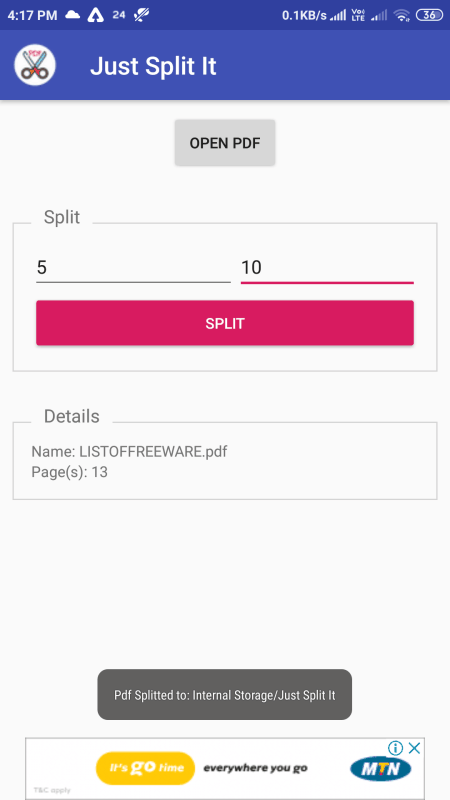Tap the It's go time ad badge
This screenshot has width=450, height=800.
[145, 768]
